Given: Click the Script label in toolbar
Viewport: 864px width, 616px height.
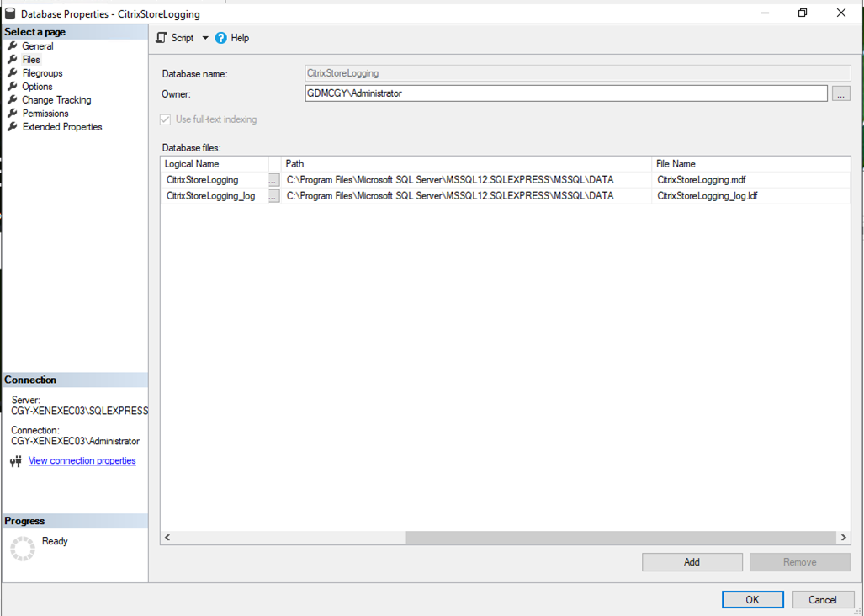Looking at the screenshot, I should [183, 38].
